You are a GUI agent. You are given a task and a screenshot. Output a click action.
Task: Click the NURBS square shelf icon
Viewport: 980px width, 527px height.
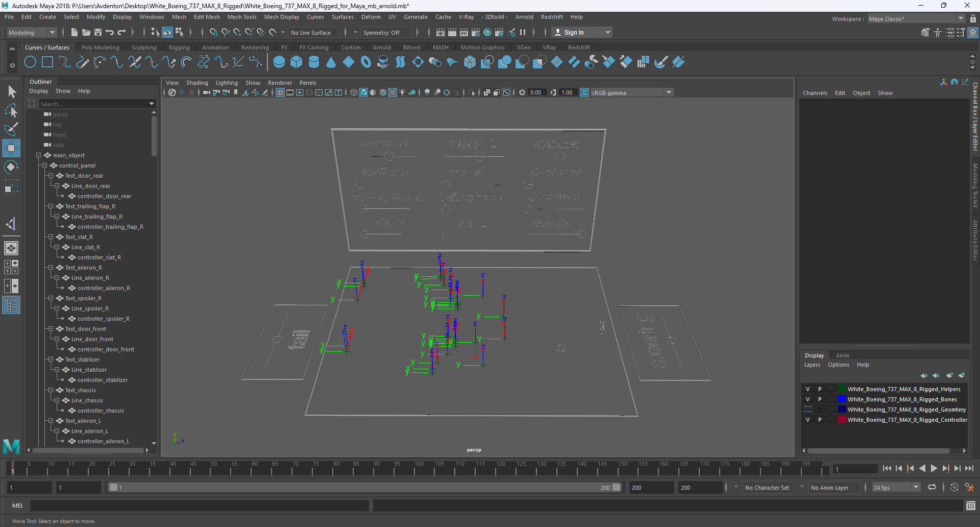47,62
